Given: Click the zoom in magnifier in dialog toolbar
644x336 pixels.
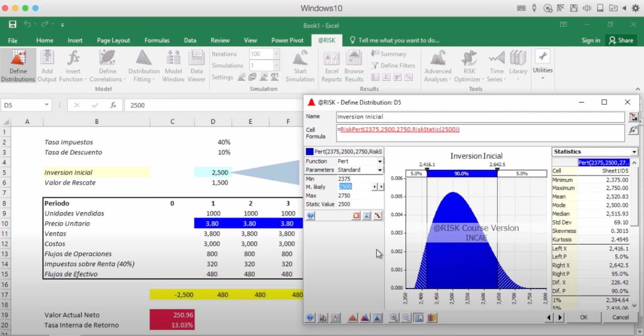Looking at the screenshot, I should tap(394, 318).
